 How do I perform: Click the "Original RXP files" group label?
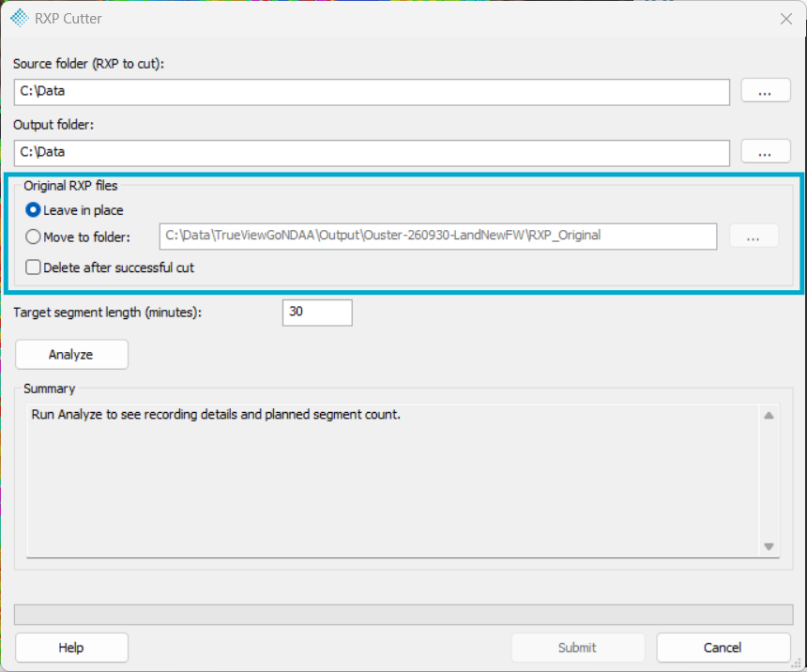click(x=70, y=186)
